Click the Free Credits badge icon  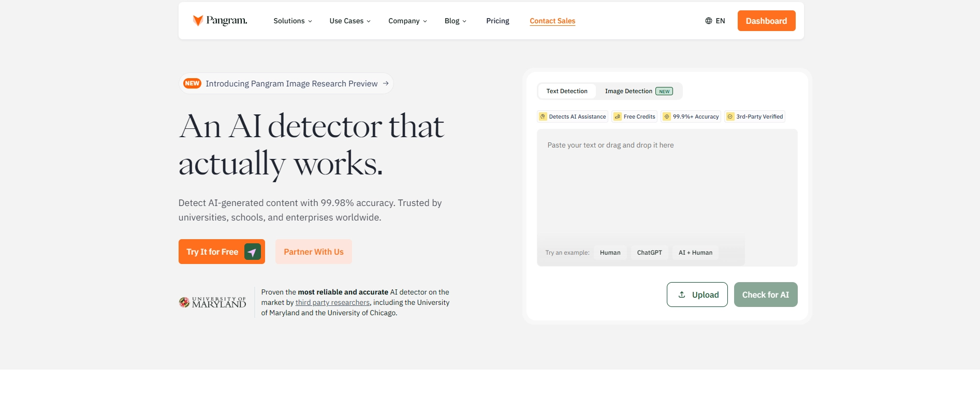618,116
